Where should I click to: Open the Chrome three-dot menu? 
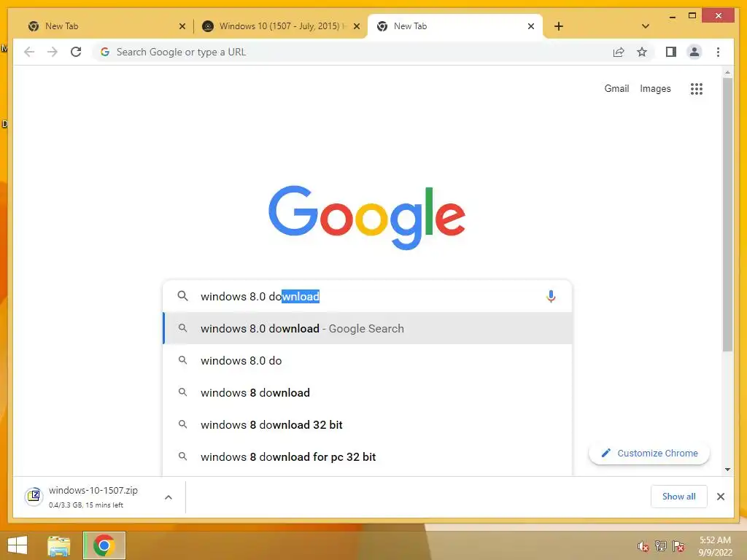(718, 52)
